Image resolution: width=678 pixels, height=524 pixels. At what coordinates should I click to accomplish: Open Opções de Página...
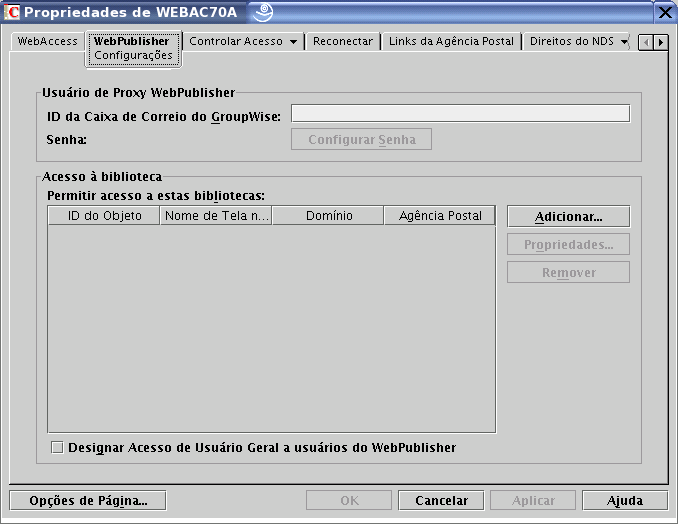coord(88,501)
